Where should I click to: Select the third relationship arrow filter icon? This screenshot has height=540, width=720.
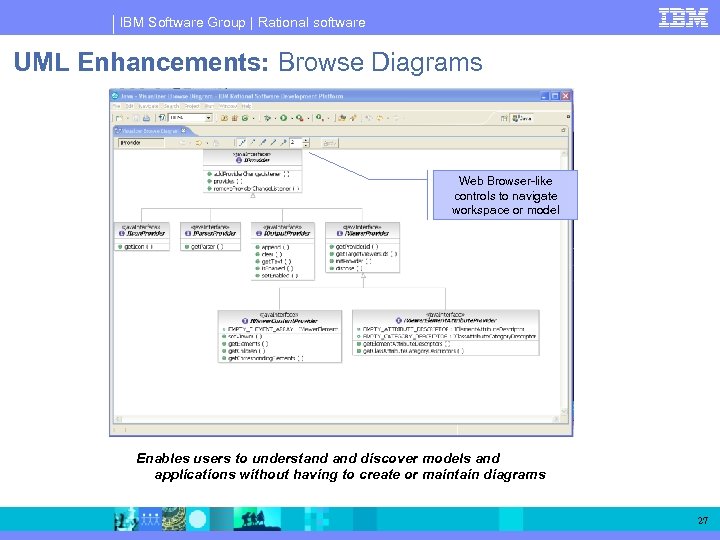(263, 143)
